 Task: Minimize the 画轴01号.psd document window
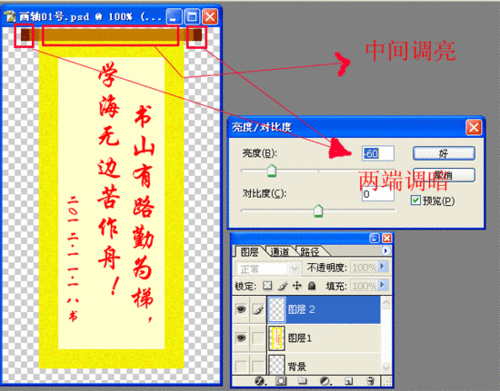174,16
